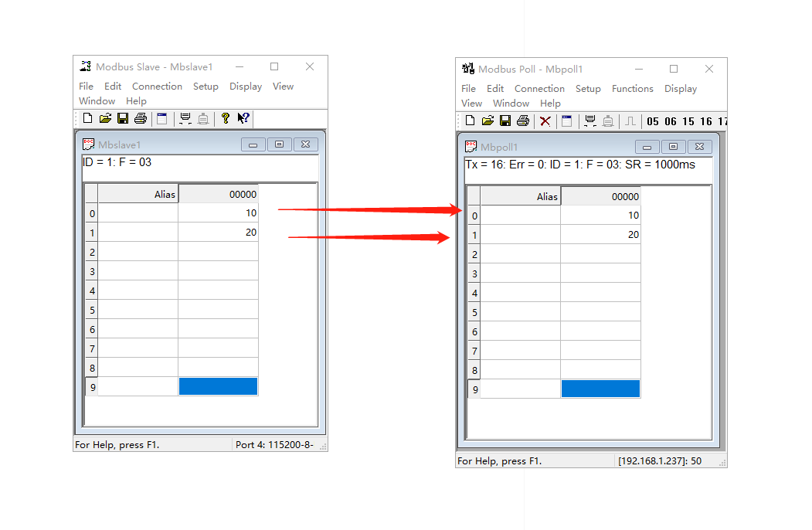Select the cell with value 20 in Mbslave1

pos(218,233)
